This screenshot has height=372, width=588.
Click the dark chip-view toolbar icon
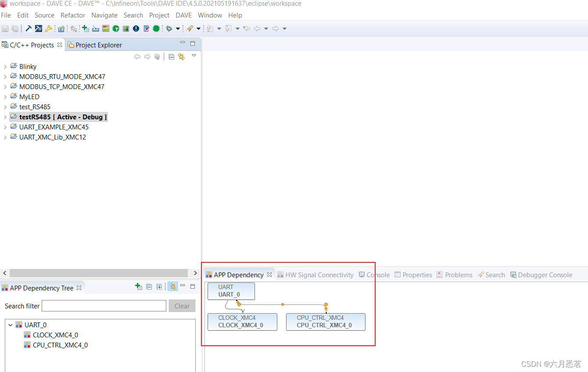[126, 29]
